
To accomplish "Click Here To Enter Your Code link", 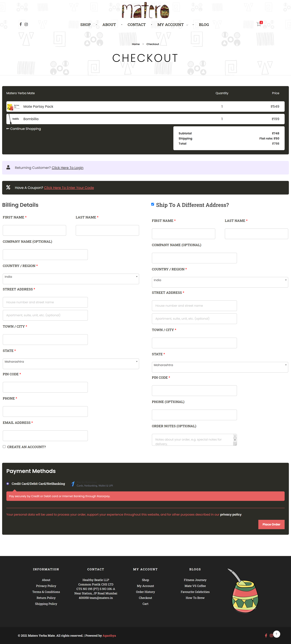I will tap(69, 188).
